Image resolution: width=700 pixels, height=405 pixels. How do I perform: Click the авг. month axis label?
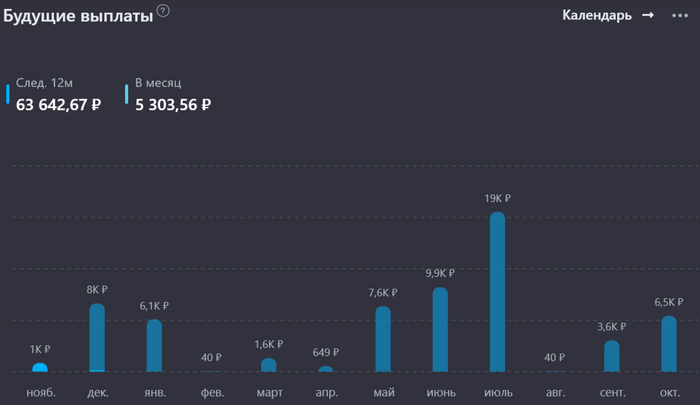pyautogui.click(x=554, y=392)
